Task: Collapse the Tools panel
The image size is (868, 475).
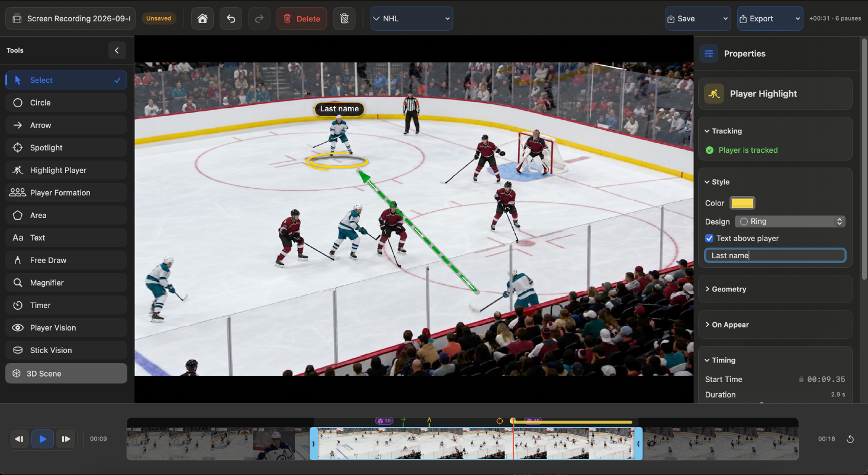Action: [x=117, y=50]
